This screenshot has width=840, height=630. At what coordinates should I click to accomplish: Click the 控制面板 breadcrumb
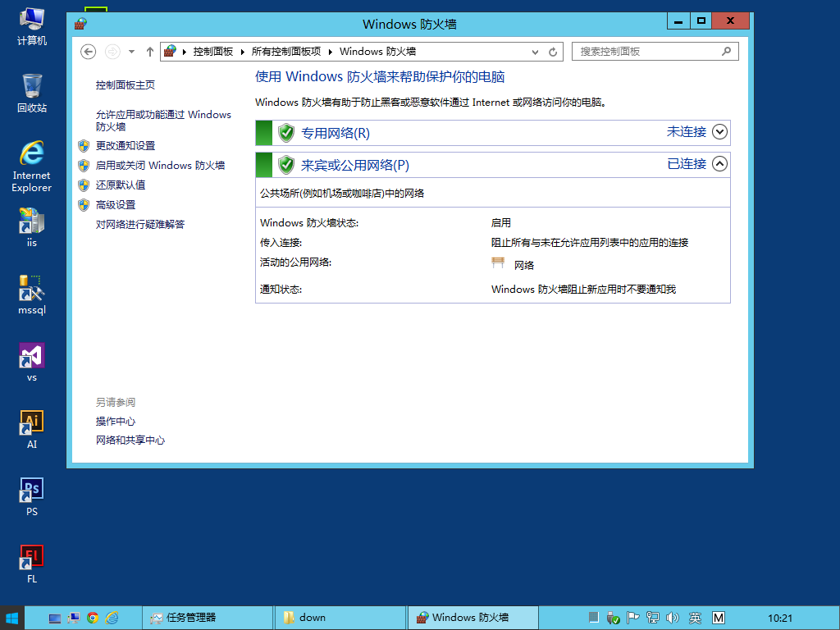213,52
